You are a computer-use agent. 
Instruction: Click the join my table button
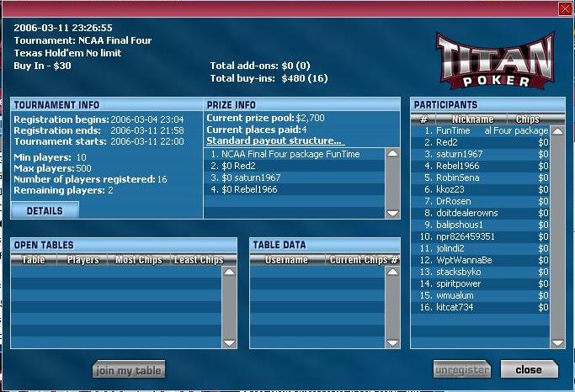129,369
